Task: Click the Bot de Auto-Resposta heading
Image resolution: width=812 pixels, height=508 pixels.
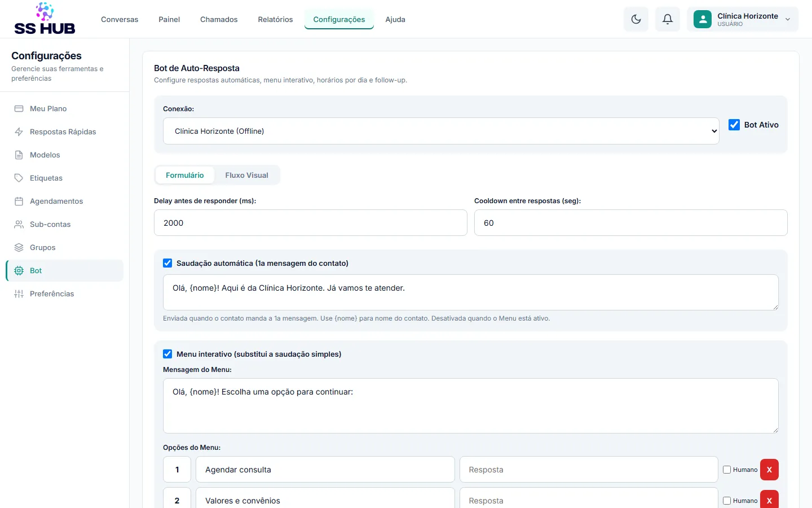Action: pyautogui.click(x=197, y=68)
